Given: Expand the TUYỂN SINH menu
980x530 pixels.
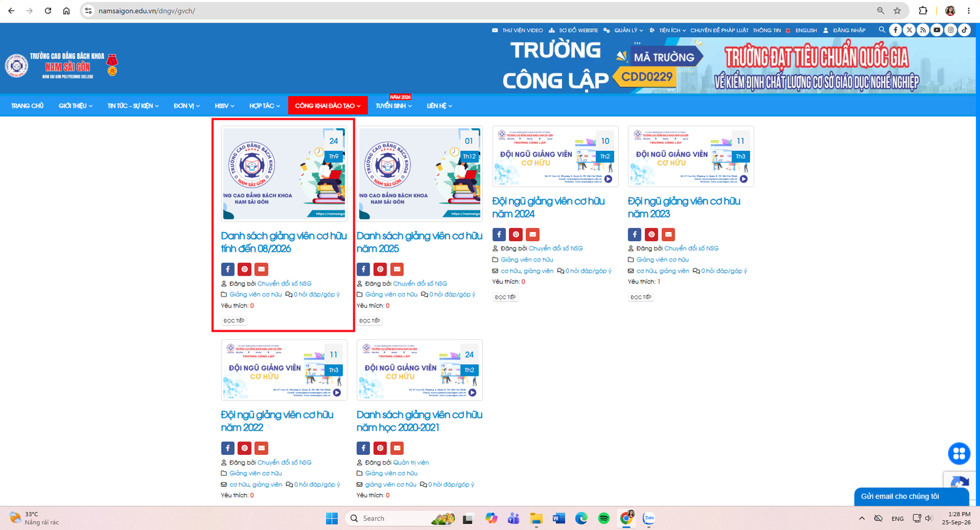Looking at the screenshot, I should (394, 106).
